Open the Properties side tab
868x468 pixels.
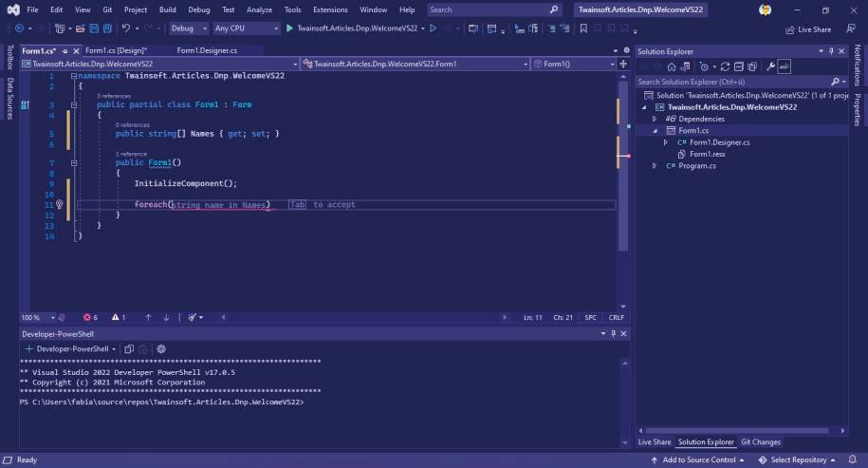[x=857, y=109]
